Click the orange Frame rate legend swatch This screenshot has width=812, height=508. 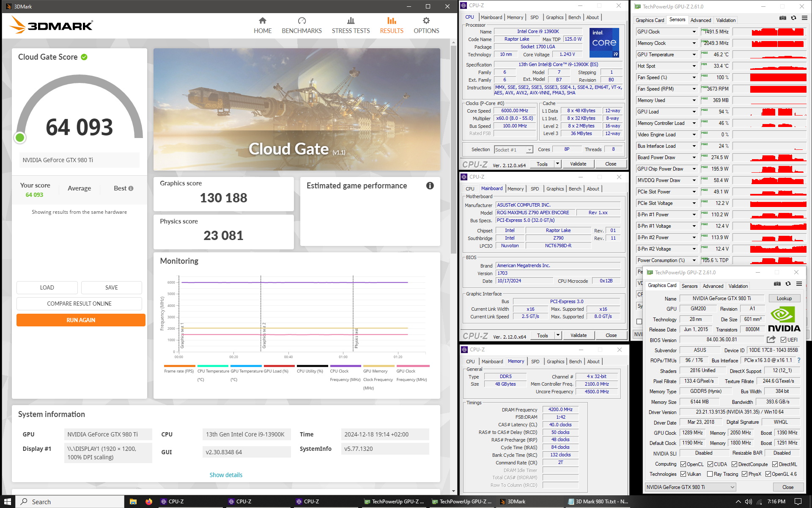tap(179, 366)
